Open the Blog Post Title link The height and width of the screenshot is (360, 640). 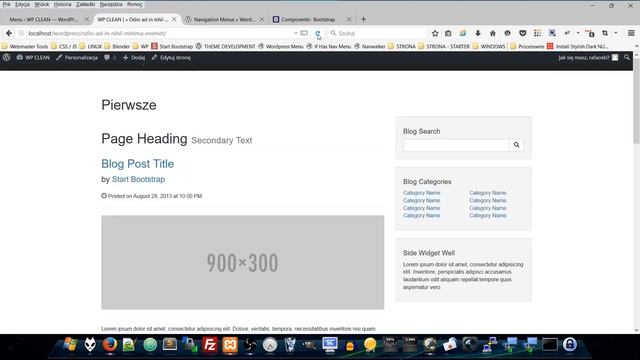138,164
